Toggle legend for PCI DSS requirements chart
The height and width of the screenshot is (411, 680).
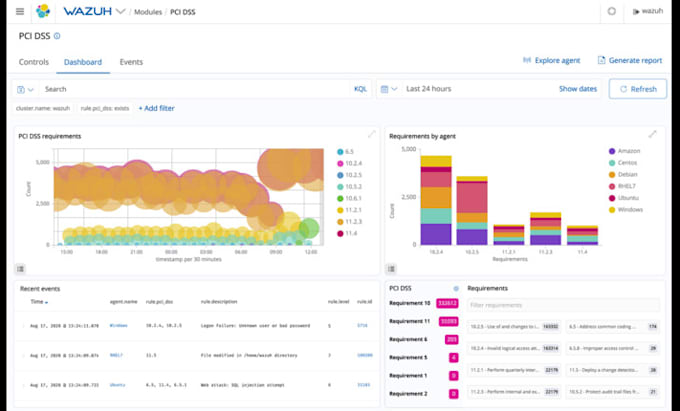20,269
